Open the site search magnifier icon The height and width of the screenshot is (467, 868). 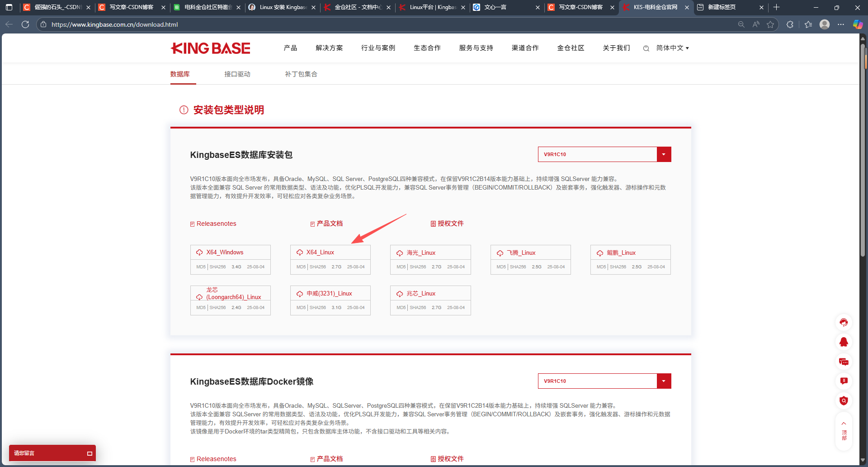click(x=646, y=48)
